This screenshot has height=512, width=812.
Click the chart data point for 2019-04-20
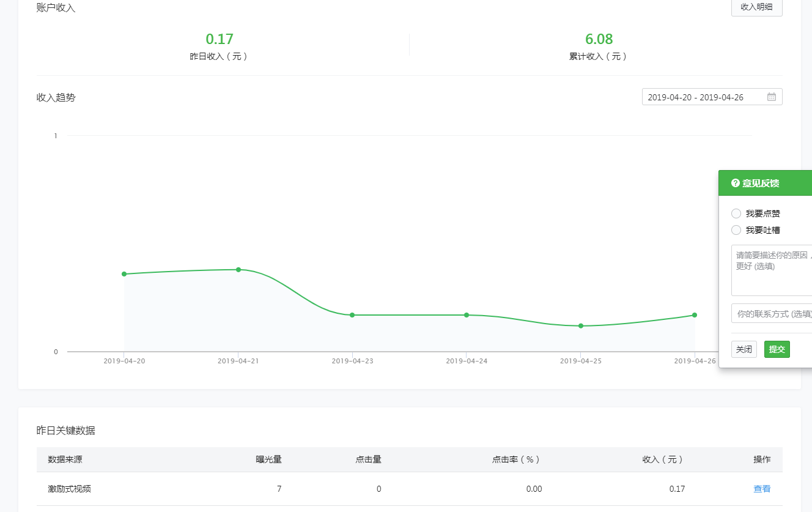coord(124,274)
